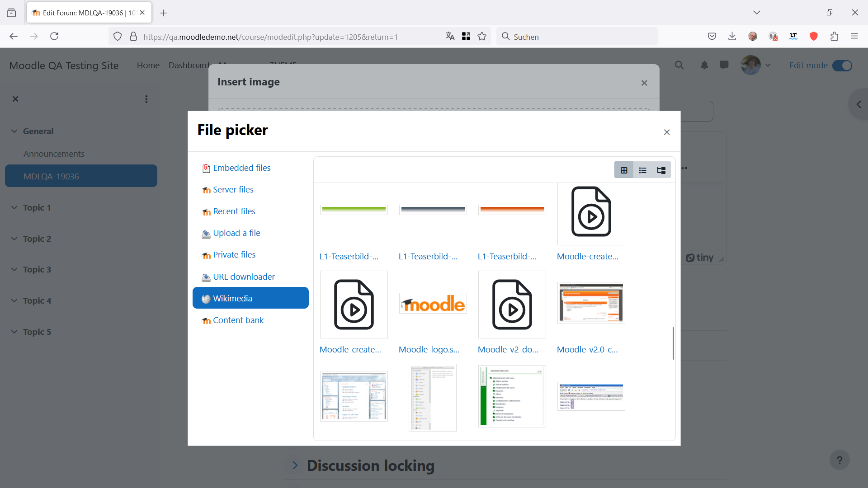
Task: Open Moodle QA Testing Site link
Action: point(64,66)
